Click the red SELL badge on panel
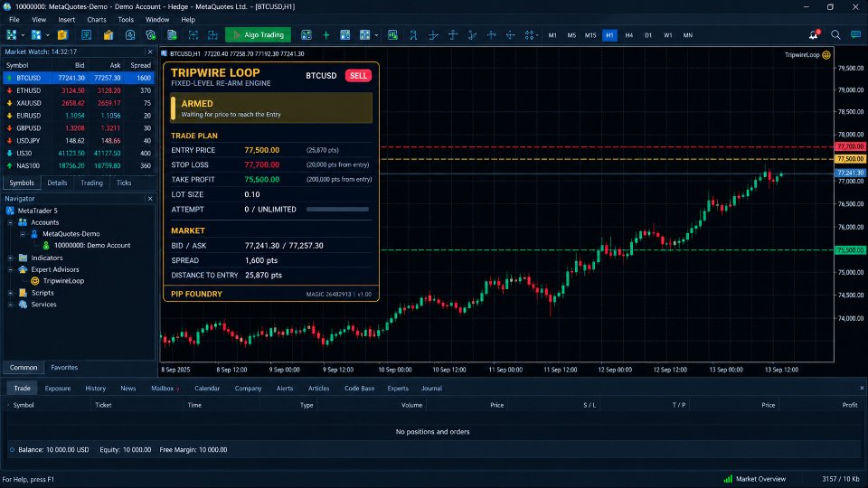Screen dimensions: 868x488 [358, 76]
